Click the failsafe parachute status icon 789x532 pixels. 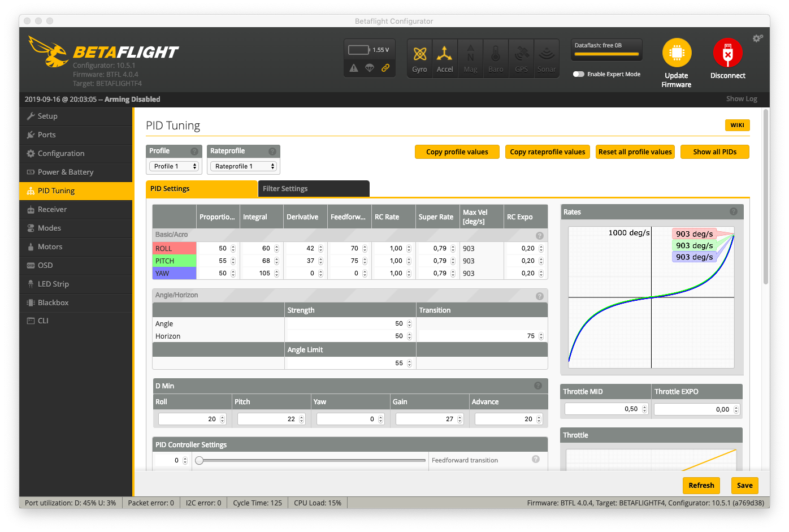(x=370, y=68)
